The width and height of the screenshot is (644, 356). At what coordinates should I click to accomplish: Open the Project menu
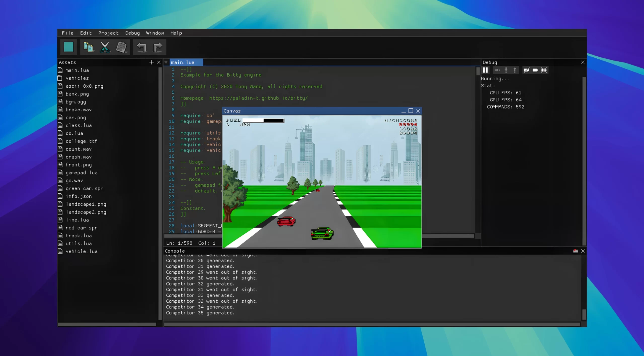click(x=108, y=33)
